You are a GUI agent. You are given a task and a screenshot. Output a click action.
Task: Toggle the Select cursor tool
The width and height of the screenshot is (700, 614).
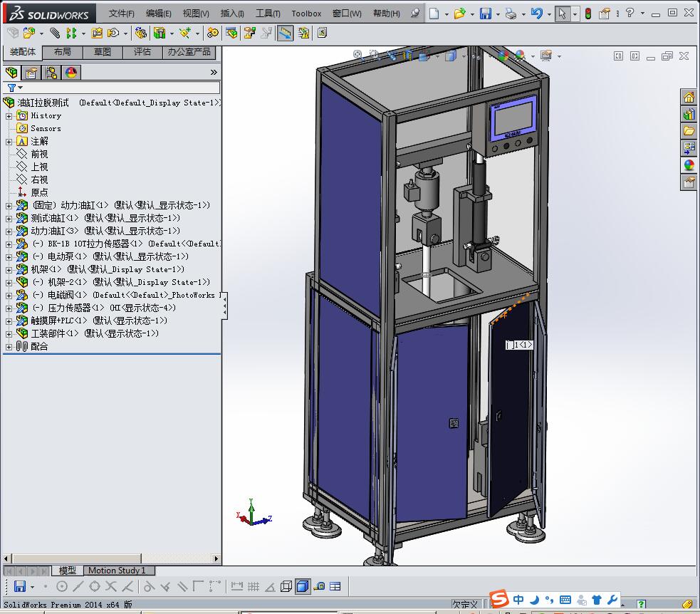click(x=563, y=14)
